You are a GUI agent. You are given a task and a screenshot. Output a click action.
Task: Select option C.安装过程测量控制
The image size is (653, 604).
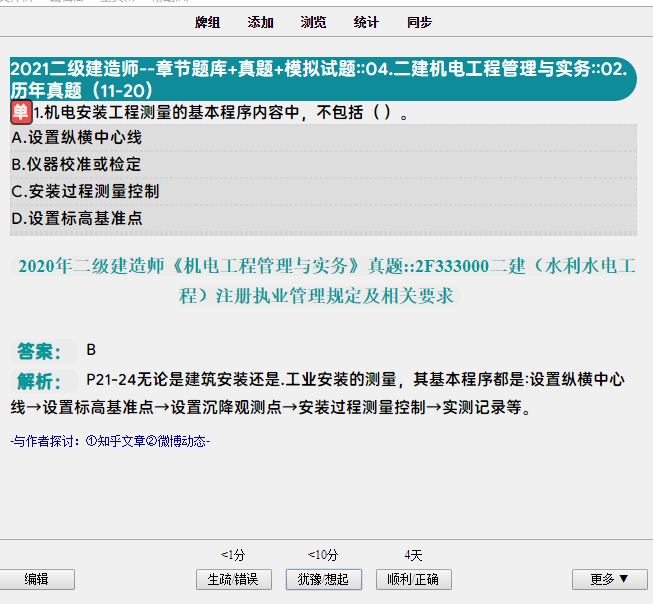click(x=323, y=192)
